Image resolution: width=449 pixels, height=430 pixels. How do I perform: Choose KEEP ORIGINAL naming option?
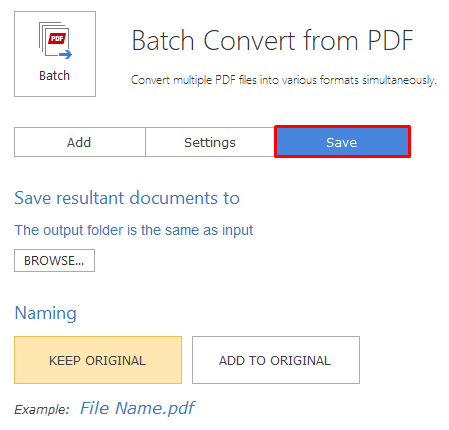98,360
